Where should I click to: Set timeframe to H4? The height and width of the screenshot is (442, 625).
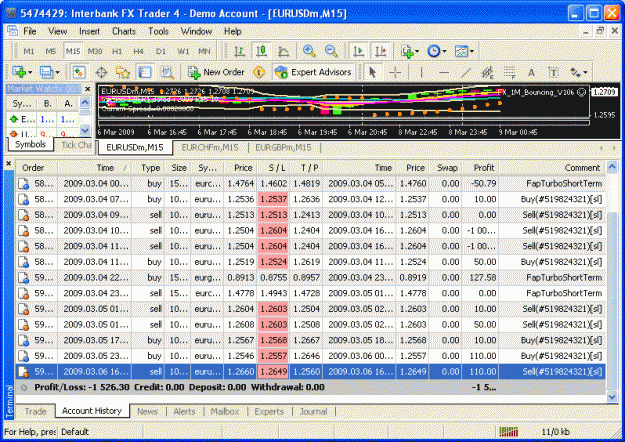click(x=138, y=51)
